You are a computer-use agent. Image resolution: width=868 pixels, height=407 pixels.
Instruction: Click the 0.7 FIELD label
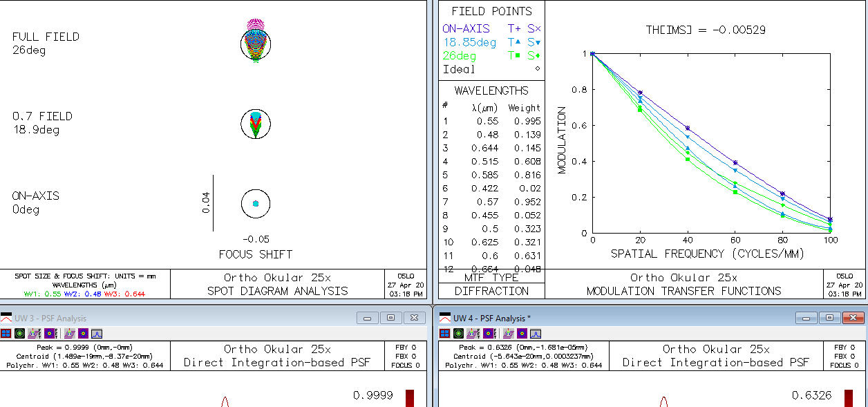point(42,116)
